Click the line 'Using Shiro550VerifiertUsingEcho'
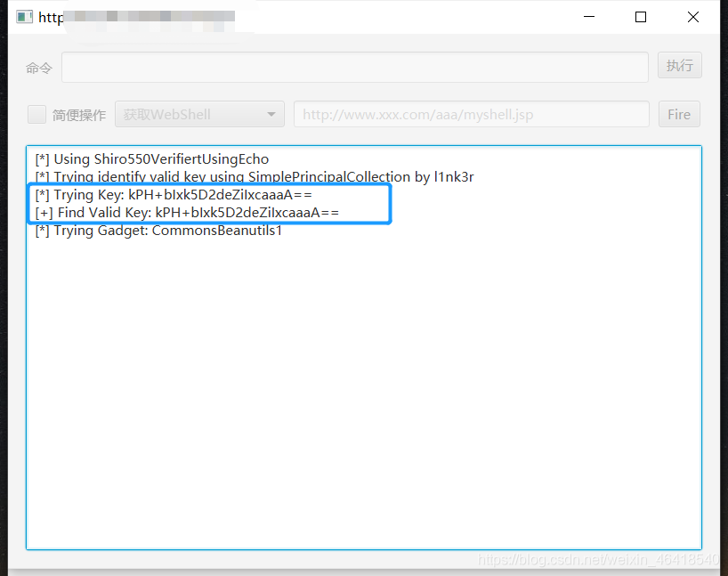This screenshot has width=728, height=576. click(152, 159)
